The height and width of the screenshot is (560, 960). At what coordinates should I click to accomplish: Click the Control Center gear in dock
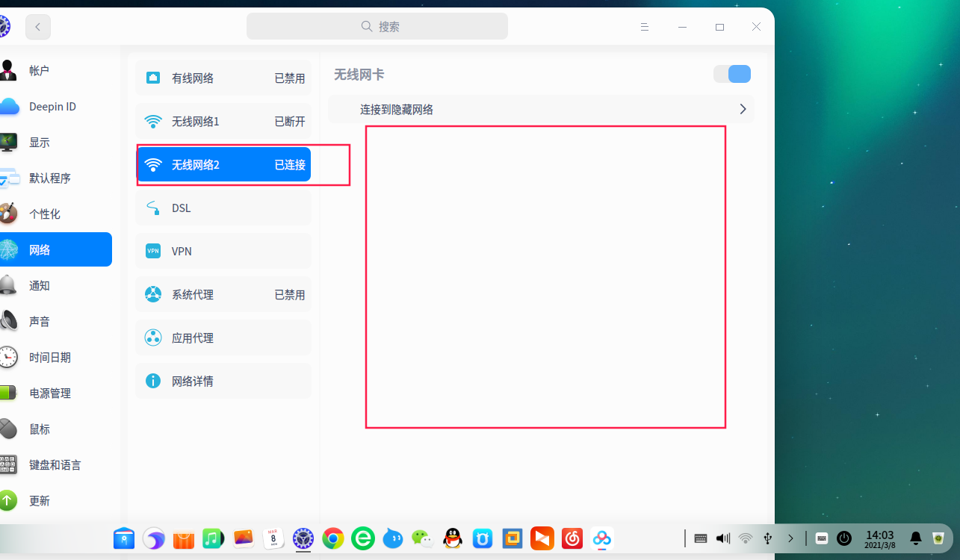[x=303, y=538]
